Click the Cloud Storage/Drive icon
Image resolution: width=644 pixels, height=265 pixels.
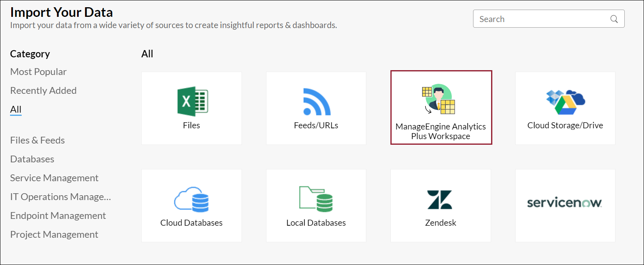point(565,102)
